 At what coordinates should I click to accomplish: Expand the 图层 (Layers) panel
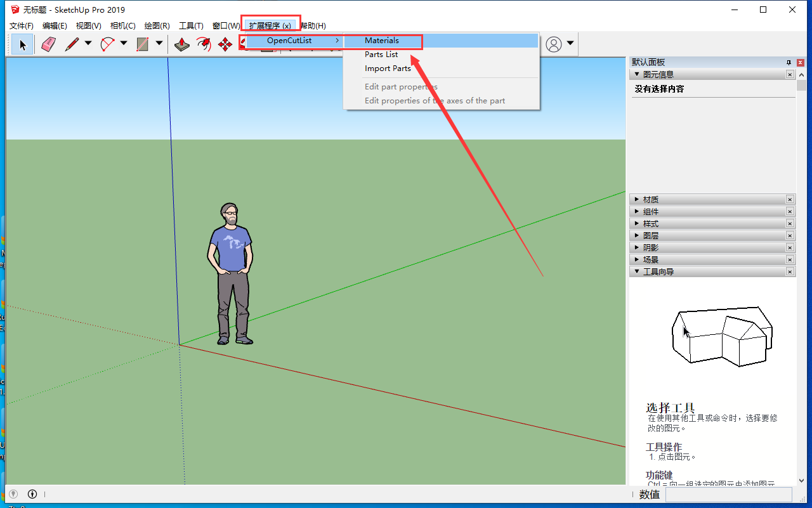(651, 236)
